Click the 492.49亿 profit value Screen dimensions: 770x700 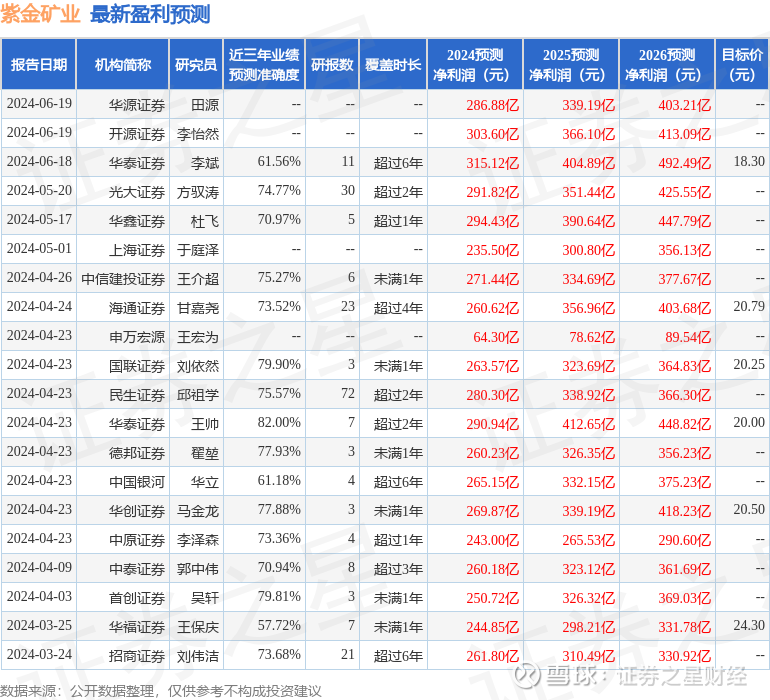pyautogui.click(x=685, y=163)
